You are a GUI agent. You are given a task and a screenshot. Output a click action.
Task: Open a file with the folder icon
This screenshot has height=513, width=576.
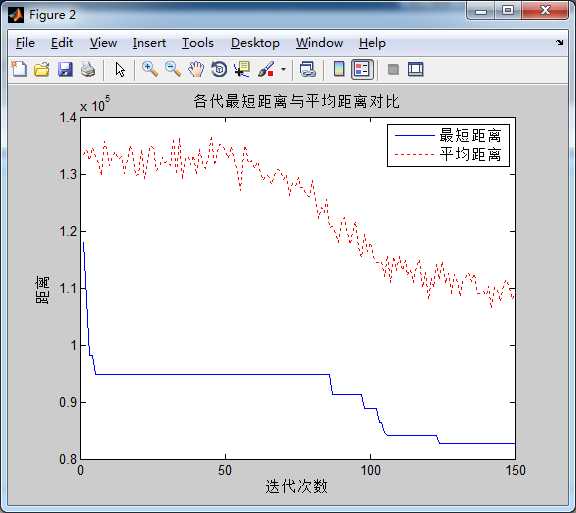pos(42,69)
